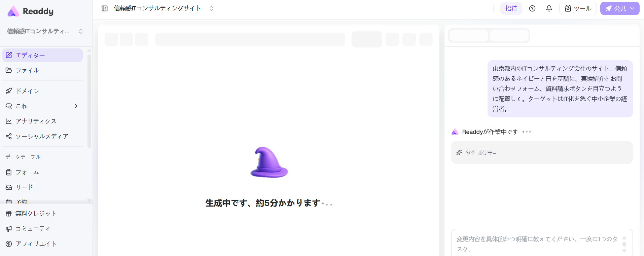Click the エディター pencil icon
The height and width of the screenshot is (256, 644).
pyautogui.click(x=9, y=55)
